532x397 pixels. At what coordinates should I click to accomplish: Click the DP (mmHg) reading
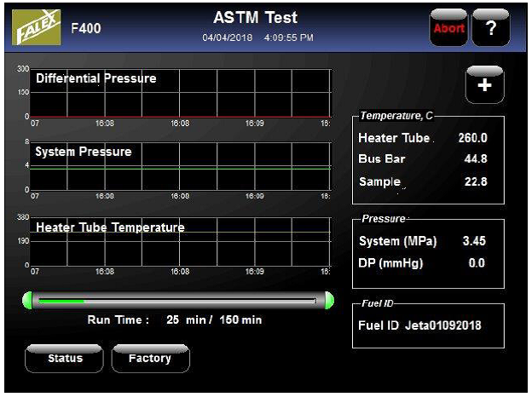pos(477,263)
